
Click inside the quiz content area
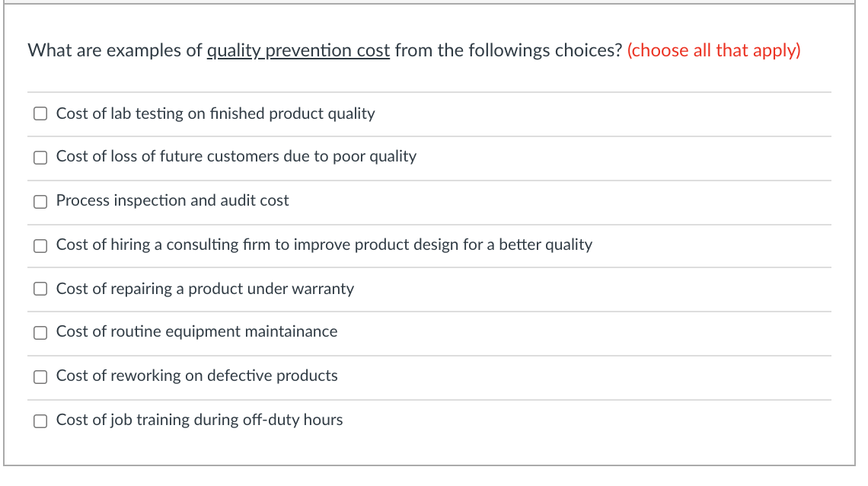click(434, 229)
